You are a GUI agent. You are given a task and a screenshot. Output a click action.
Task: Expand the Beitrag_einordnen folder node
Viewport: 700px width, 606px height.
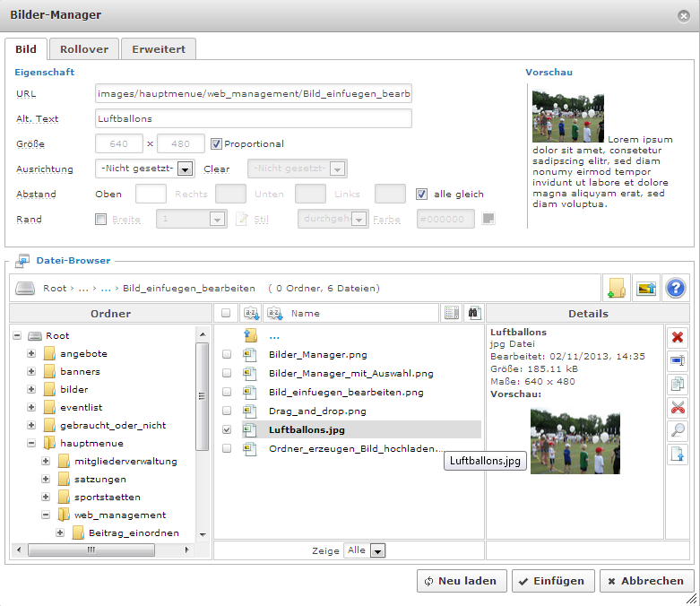pyautogui.click(x=60, y=532)
